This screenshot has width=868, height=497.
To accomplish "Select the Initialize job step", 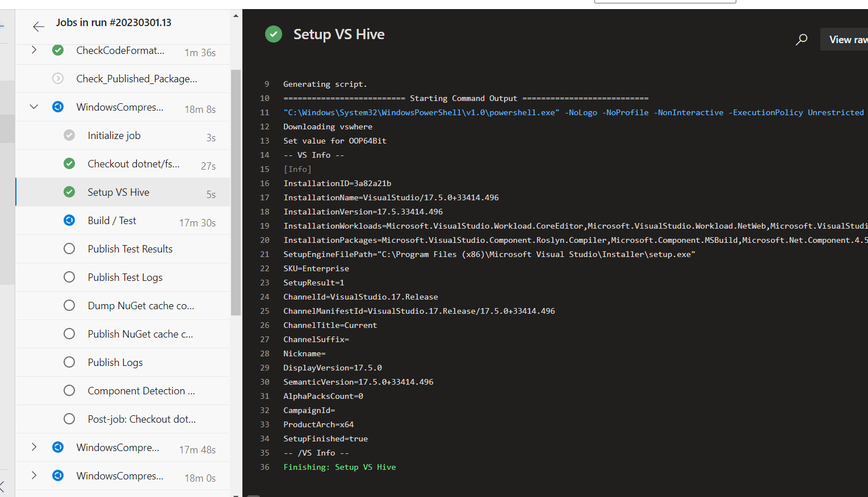I will click(123, 136).
